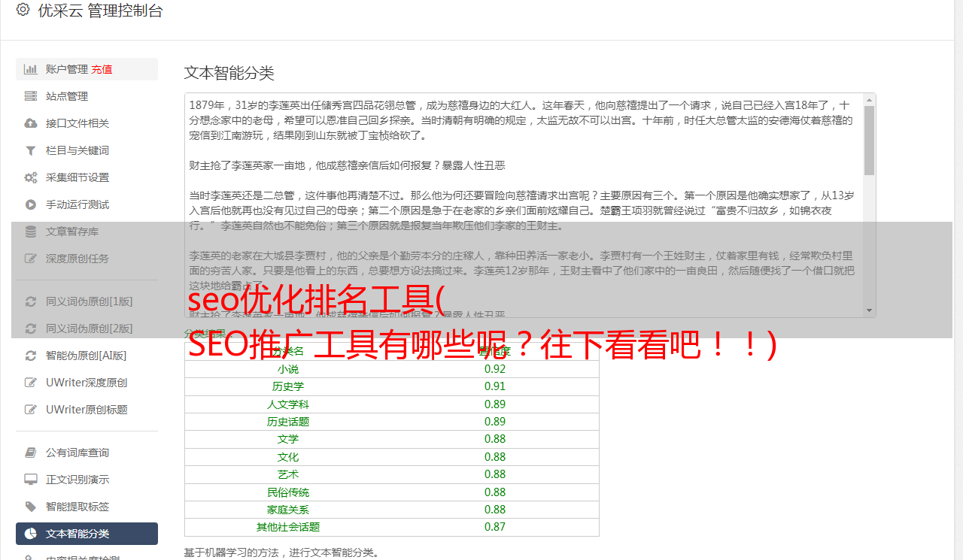
Task: Open 智能伪原创[AI版]
Action: pyautogui.click(x=87, y=356)
